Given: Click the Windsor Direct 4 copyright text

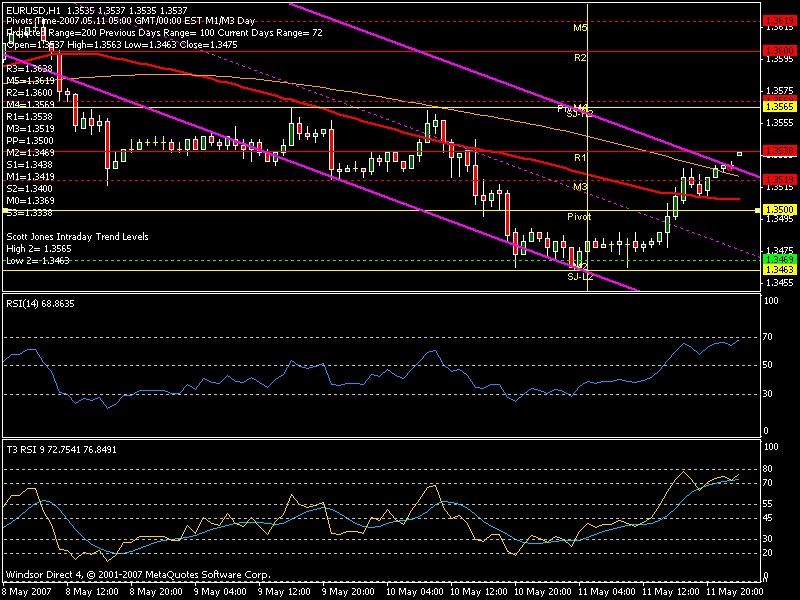Looking at the screenshot, I should pos(137,575).
